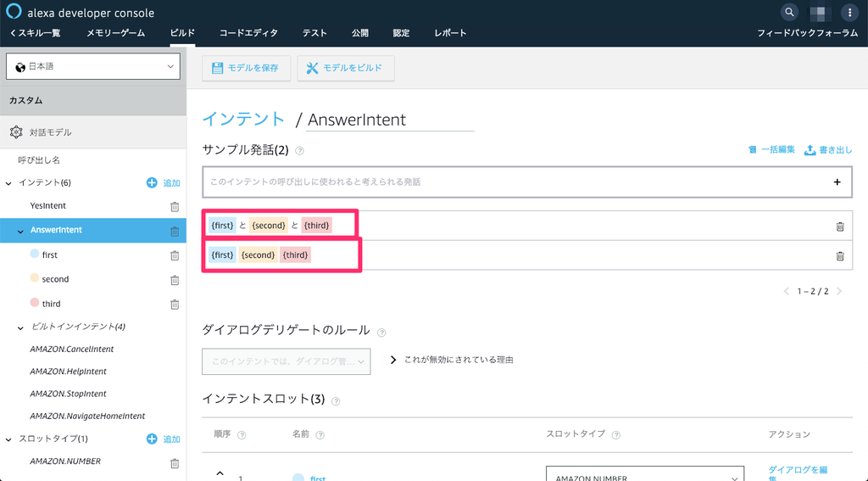The height and width of the screenshot is (481, 868).
Task: Collapse the インテント(6) tree section
Action: point(8,183)
